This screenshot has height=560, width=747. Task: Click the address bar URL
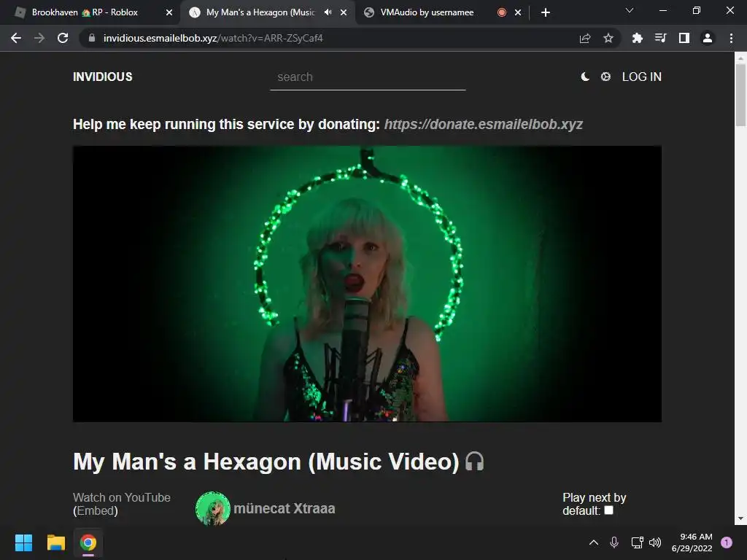(x=213, y=38)
